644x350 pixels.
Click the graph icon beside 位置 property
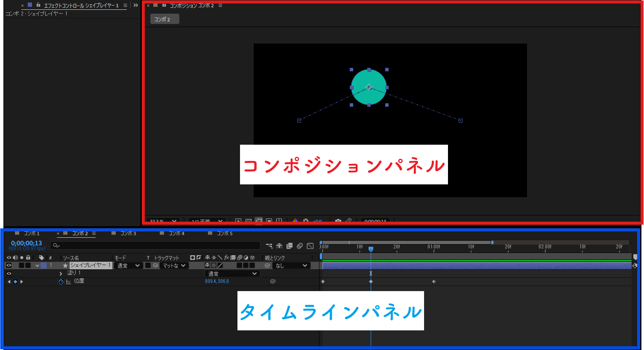tap(68, 281)
